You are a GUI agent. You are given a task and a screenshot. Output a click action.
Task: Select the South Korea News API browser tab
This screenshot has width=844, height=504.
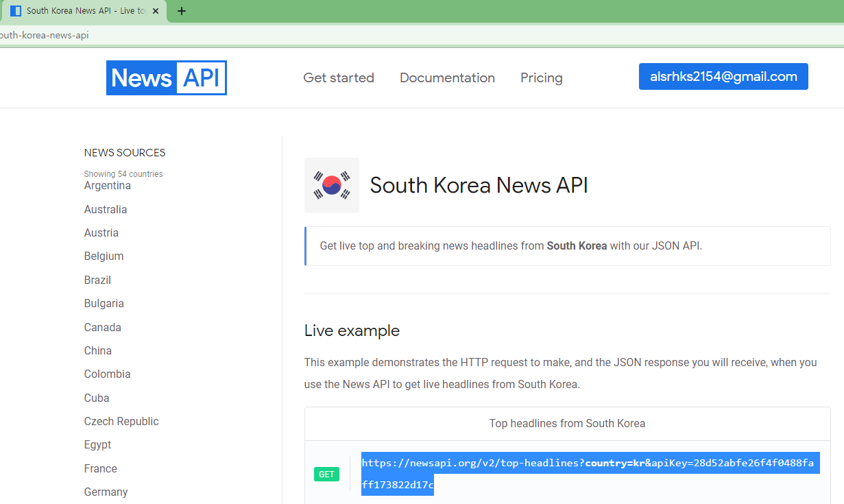click(84, 11)
